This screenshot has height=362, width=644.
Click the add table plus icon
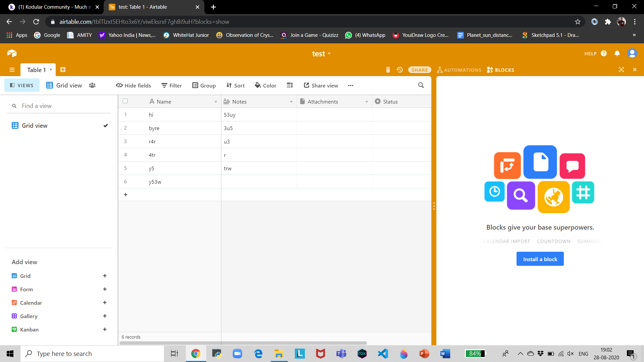point(63,70)
